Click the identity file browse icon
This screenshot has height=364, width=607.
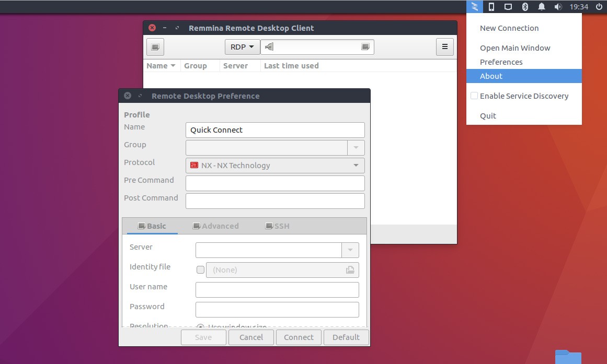tap(350, 270)
